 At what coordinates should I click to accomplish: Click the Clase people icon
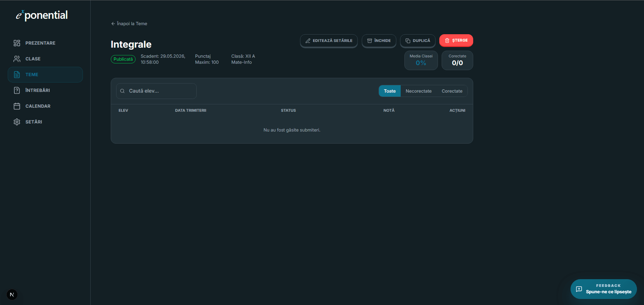(x=17, y=59)
